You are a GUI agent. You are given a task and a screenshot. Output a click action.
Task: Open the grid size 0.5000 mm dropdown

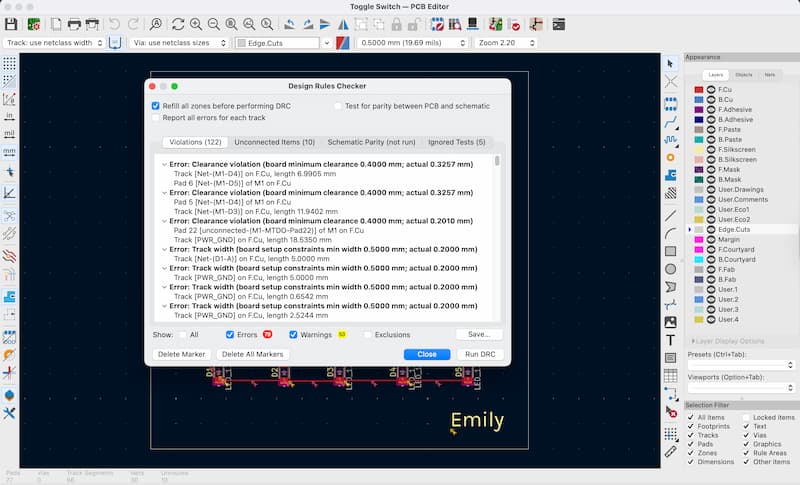(x=413, y=43)
